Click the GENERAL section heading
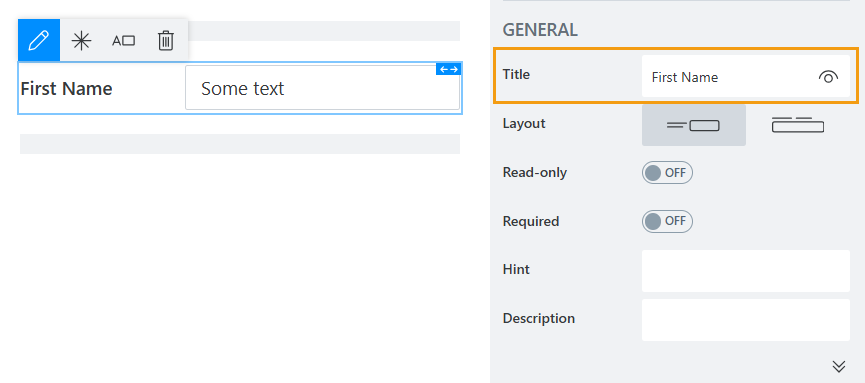Image resolution: width=865 pixels, height=383 pixels. tap(540, 30)
